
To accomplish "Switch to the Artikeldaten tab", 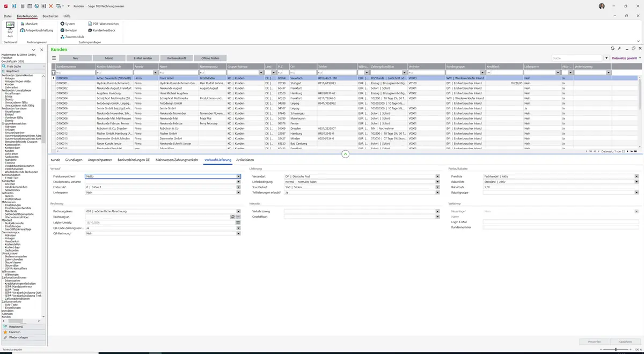I will 245,160.
